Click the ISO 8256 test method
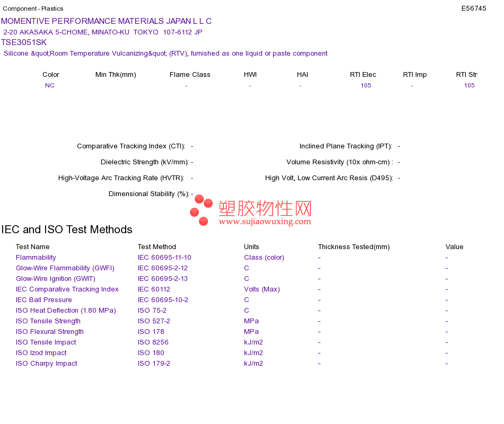The image size is (504, 424). 153,342
